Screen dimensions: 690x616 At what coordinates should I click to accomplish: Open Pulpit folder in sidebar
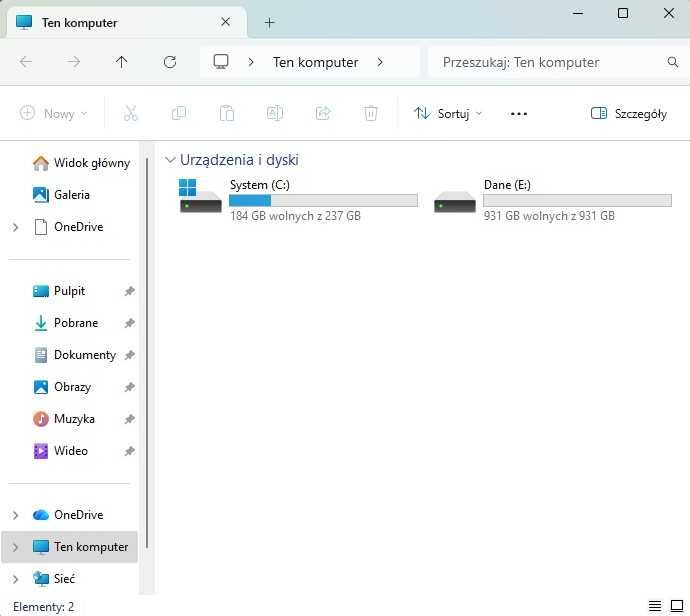[59, 291]
